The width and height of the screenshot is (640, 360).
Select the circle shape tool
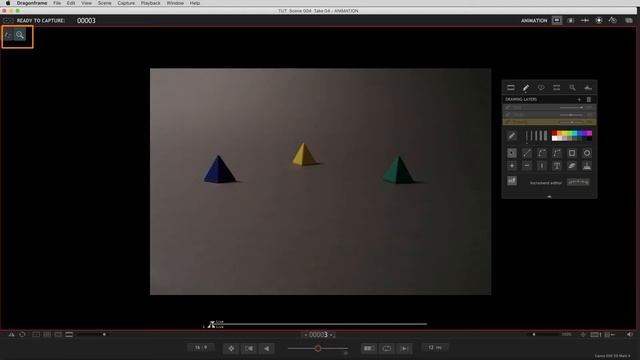(587, 153)
